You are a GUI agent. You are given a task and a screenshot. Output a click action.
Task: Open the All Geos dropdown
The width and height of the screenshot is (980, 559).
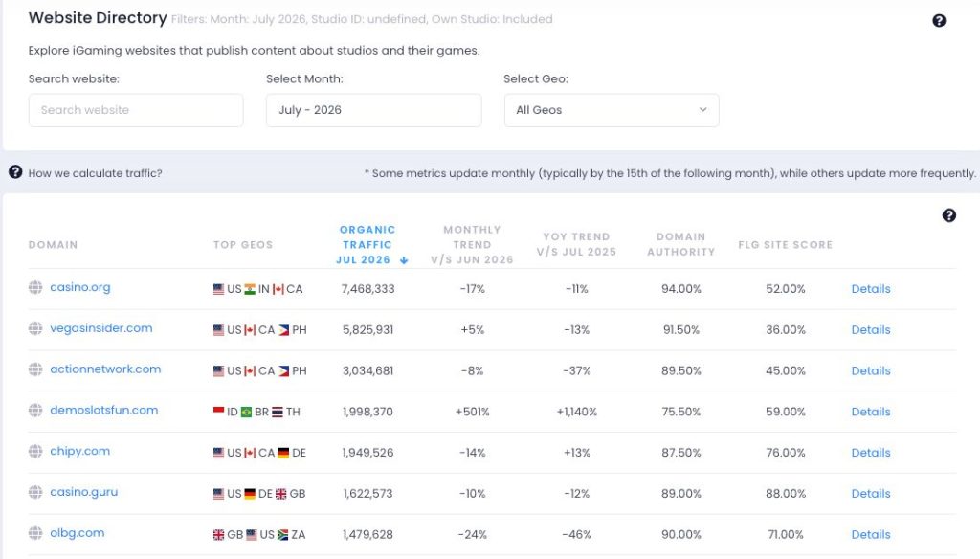pos(612,110)
